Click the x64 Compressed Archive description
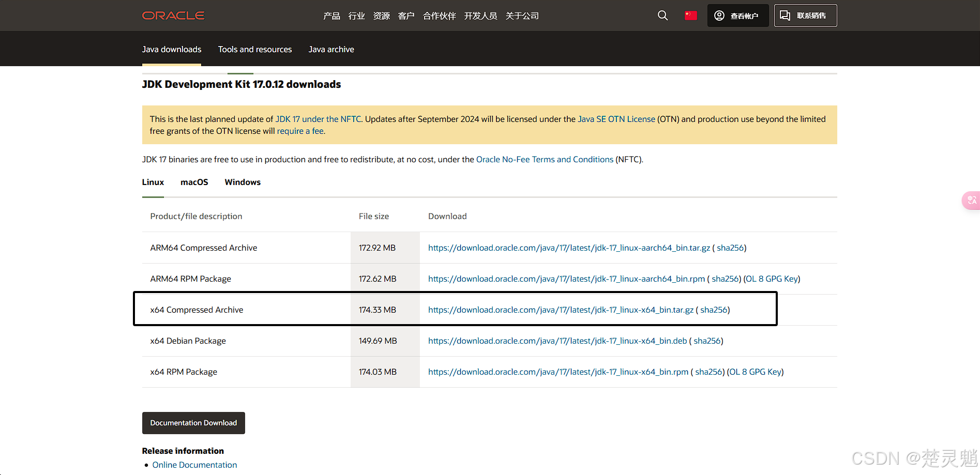980x475 pixels. tap(197, 310)
